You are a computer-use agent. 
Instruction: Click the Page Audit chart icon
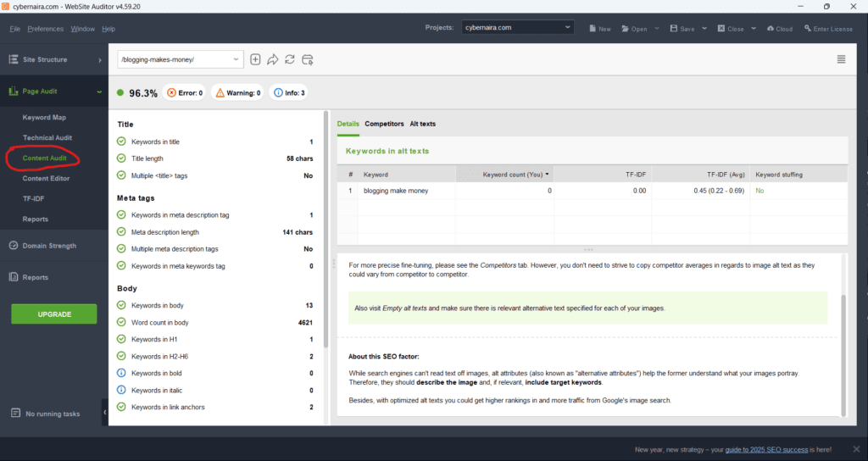coord(14,91)
